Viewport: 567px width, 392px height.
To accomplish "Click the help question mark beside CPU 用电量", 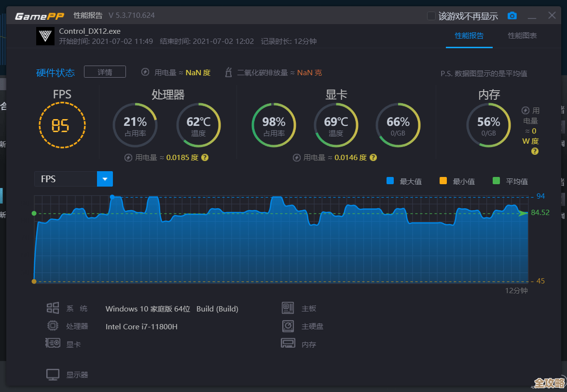I will pyautogui.click(x=205, y=157).
